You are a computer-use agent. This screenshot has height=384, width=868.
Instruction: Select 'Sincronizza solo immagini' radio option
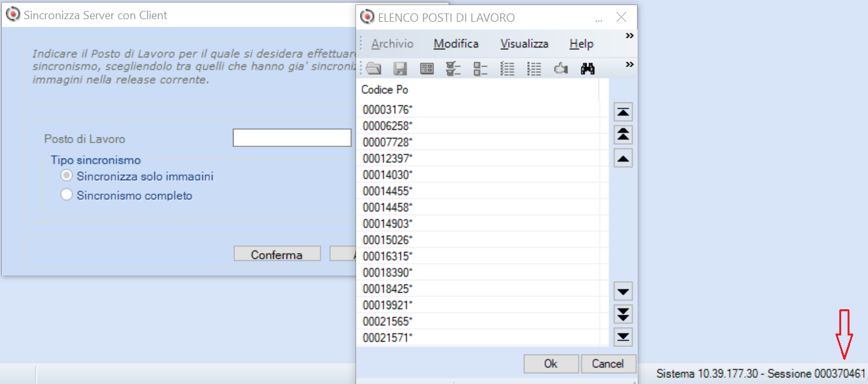click(x=66, y=176)
